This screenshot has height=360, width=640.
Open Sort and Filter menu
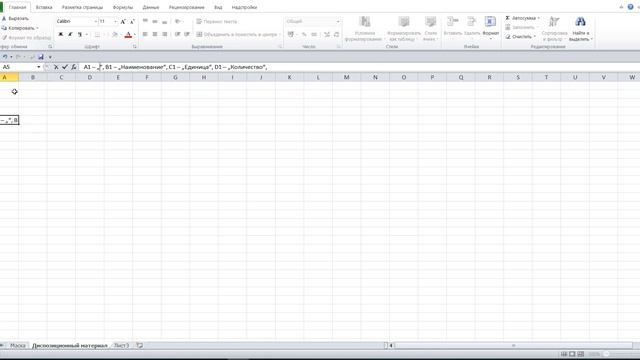pos(554,29)
